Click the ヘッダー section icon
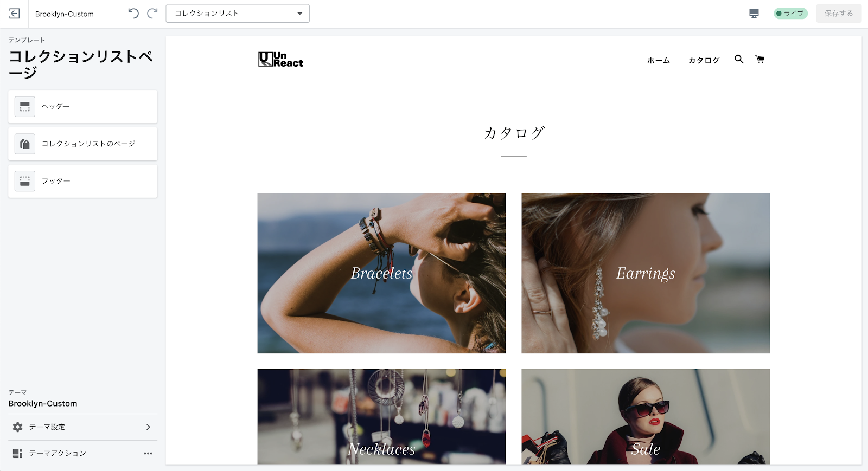This screenshot has height=471, width=868. point(25,107)
